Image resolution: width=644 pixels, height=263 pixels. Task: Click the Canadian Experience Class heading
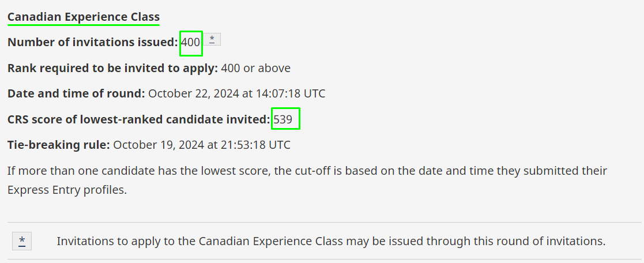point(84,17)
